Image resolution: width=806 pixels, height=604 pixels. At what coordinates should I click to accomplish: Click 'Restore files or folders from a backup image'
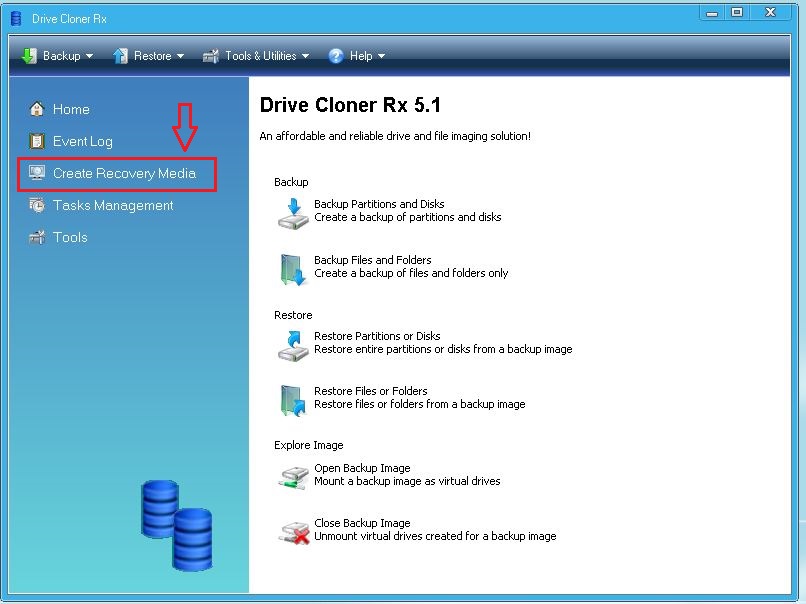420,405
